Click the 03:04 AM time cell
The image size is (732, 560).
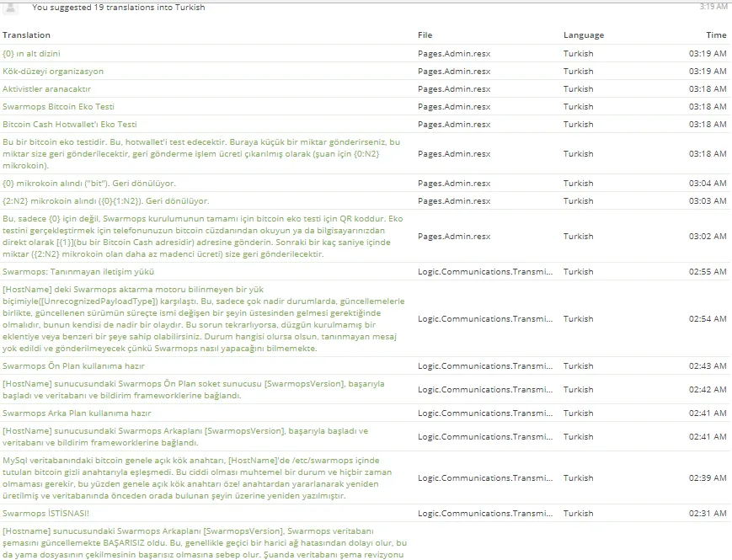click(708, 184)
